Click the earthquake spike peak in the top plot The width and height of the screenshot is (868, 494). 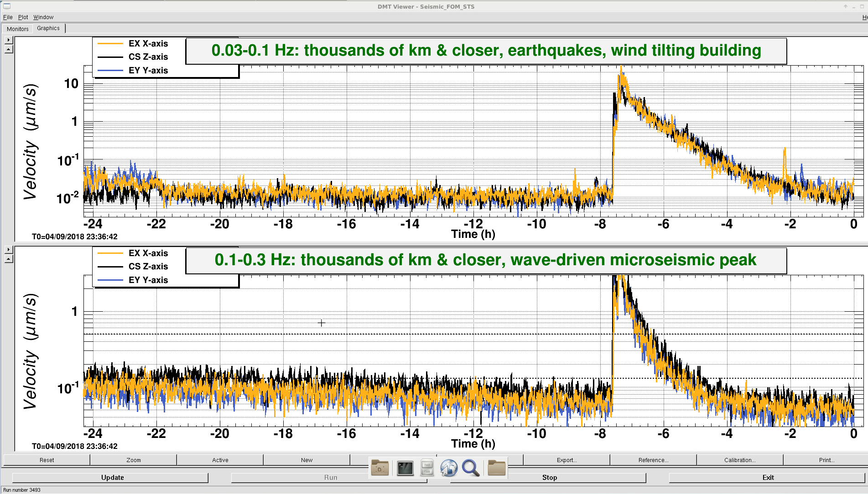coord(621,69)
